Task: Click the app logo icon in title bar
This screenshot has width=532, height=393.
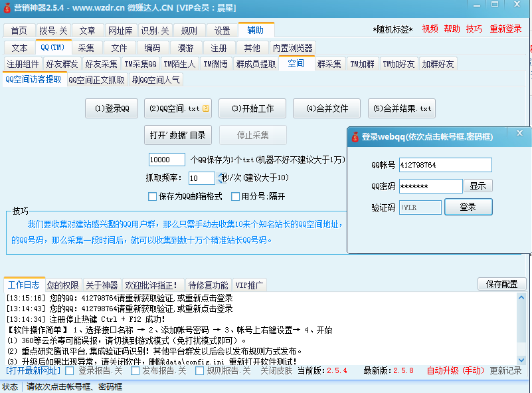Action: (x=7, y=8)
